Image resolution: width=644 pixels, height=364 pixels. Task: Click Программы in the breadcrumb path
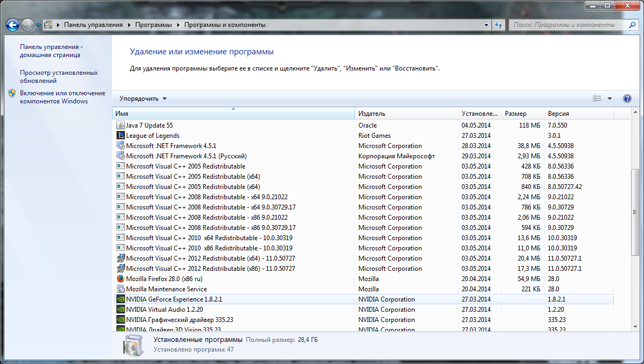(x=154, y=25)
